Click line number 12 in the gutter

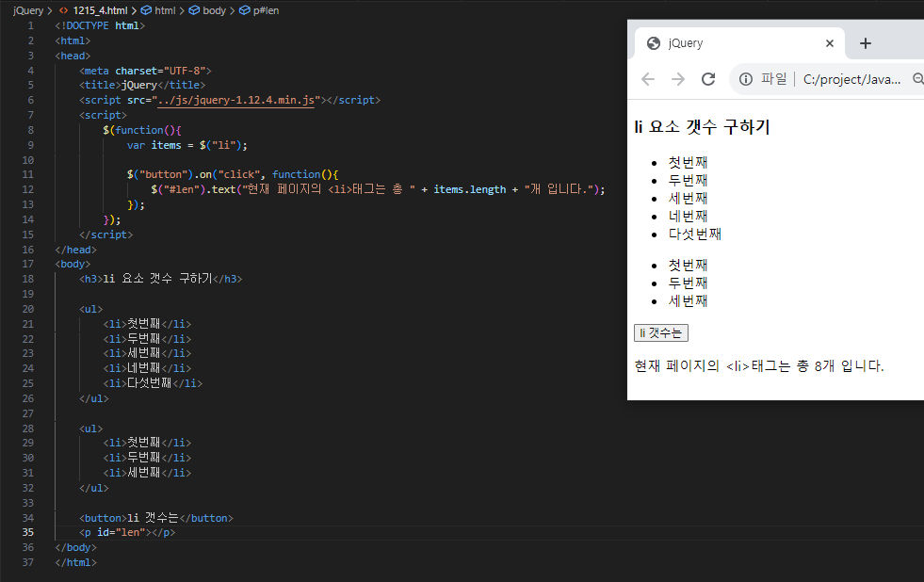pos(27,189)
